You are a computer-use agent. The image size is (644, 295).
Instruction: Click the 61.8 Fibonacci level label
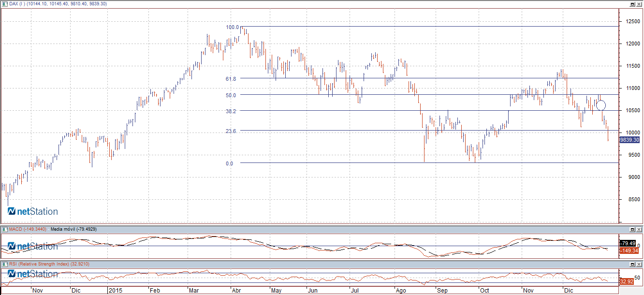point(231,79)
